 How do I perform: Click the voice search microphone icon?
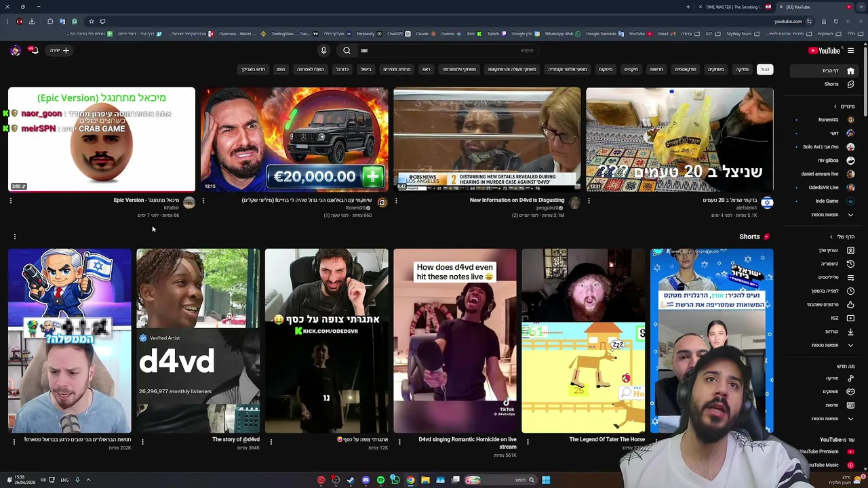coord(323,50)
